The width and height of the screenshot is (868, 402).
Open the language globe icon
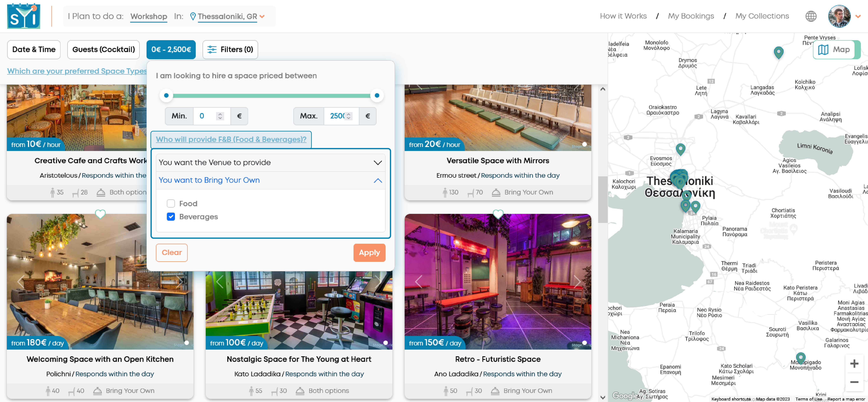click(x=810, y=16)
